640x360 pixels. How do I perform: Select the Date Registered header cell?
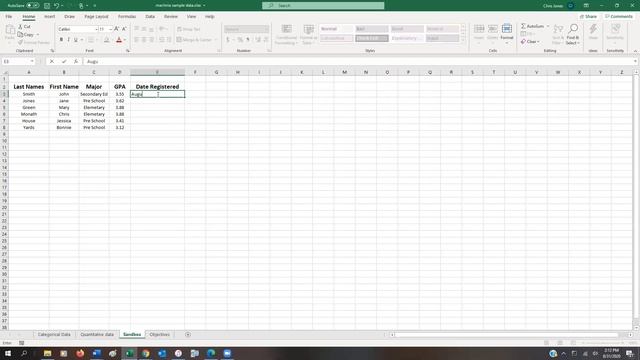coord(157,87)
